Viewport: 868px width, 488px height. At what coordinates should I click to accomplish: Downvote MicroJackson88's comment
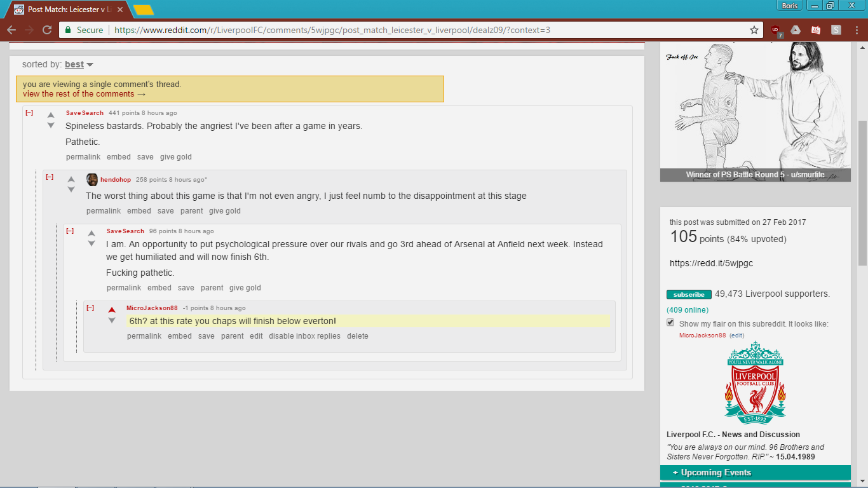point(112,320)
